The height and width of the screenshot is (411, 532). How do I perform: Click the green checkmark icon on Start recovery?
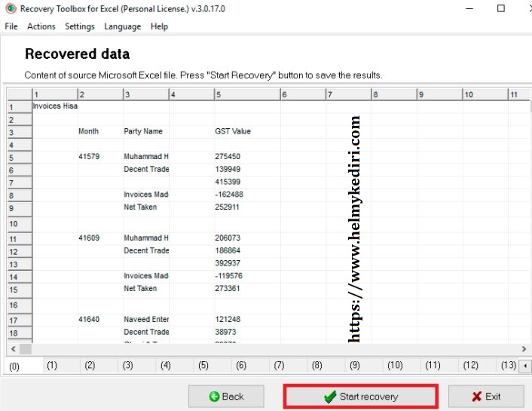[x=330, y=397]
